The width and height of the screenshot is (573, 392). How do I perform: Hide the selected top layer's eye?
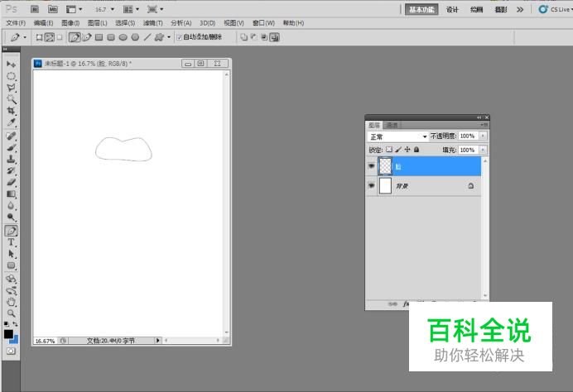tap(372, 166)
